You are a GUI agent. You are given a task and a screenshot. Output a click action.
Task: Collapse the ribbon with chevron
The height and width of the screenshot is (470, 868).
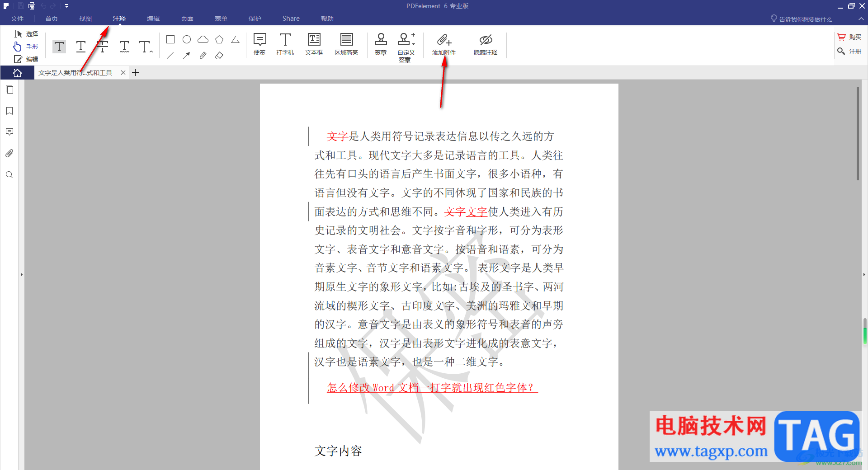(861, 19)
